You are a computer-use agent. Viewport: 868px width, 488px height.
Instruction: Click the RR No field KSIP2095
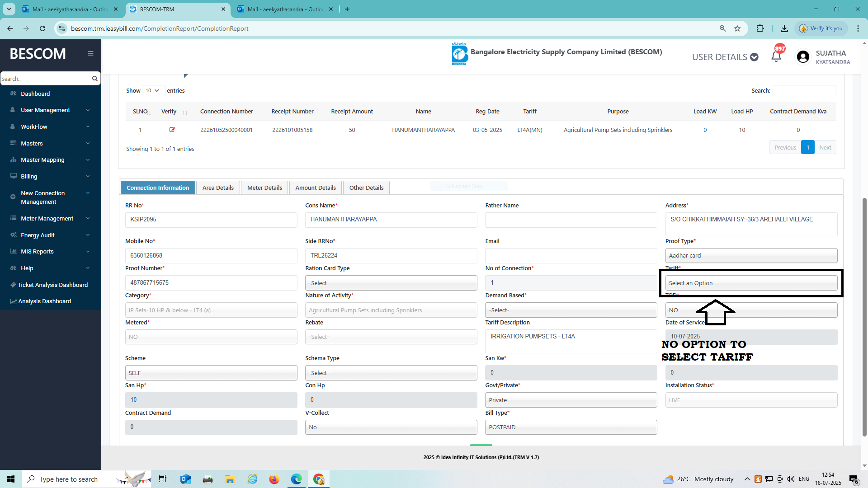point(211,220)
